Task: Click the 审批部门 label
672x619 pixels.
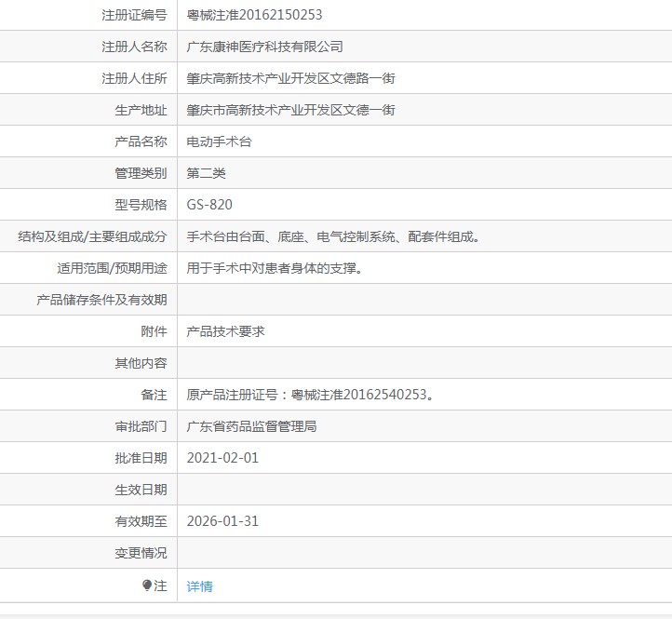Action: [x=141, y=426]
